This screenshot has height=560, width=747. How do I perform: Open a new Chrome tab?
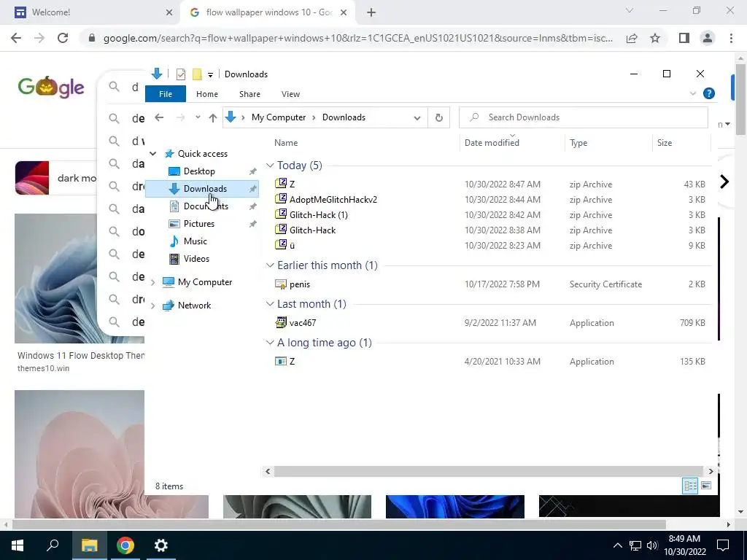coord(371,13)
